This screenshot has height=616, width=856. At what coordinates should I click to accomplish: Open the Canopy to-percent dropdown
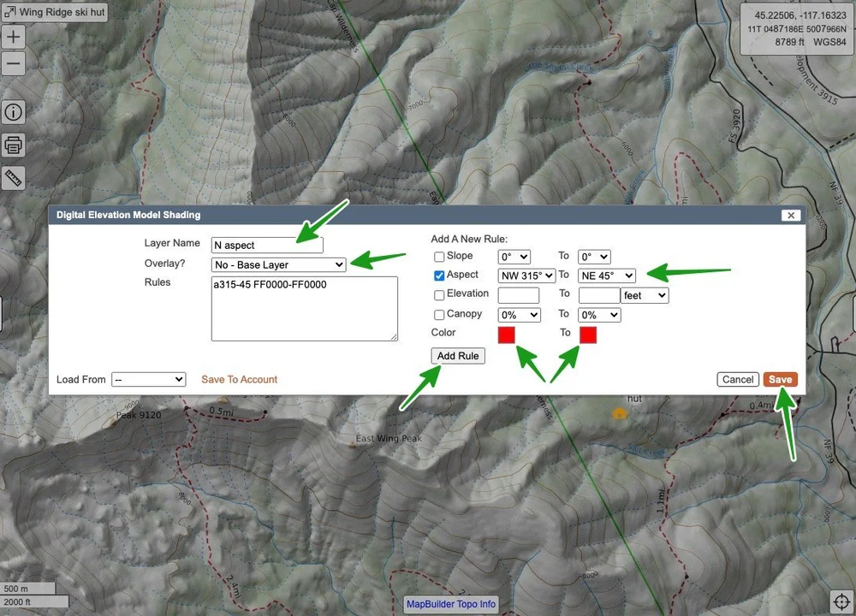coord(599,315)
